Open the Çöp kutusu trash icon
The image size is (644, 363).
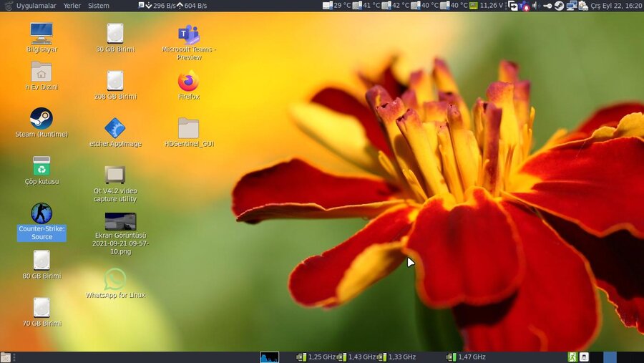click(x=42, y=166)
